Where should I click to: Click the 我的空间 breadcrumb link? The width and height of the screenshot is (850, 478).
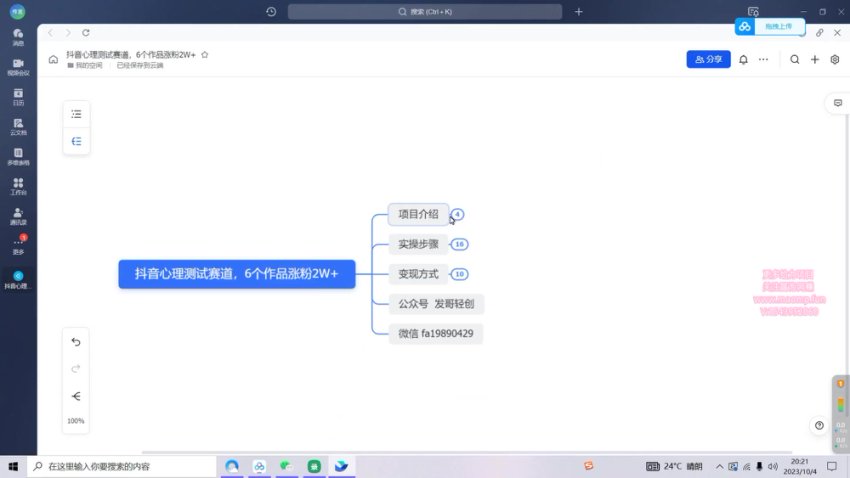88,65
